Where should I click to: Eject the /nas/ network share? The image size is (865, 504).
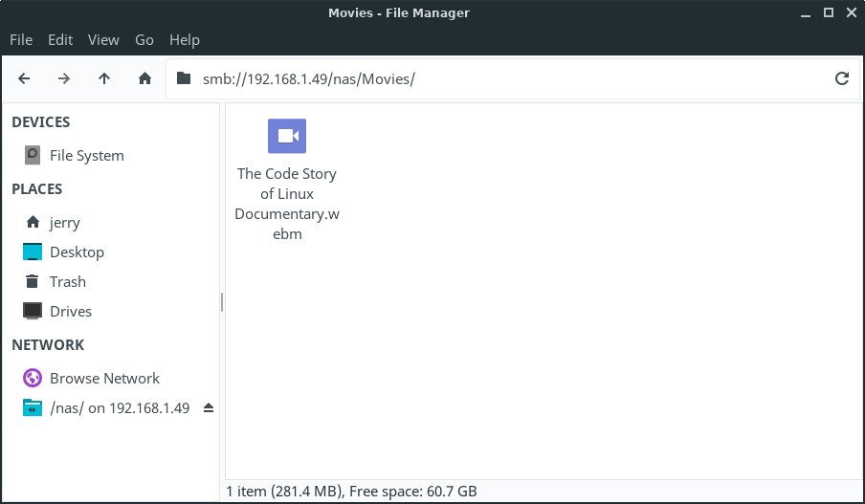click(209, 408)
